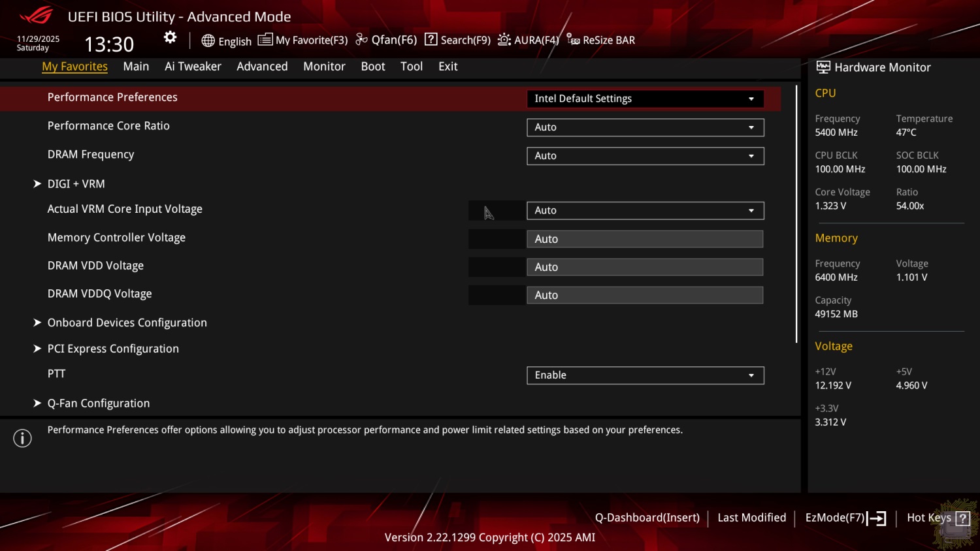Expand Q-Fan Configuration submenu

click(x=98, y=403)
